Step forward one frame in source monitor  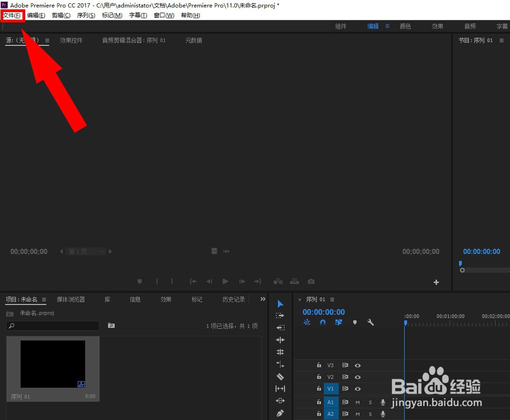(242, 282)
